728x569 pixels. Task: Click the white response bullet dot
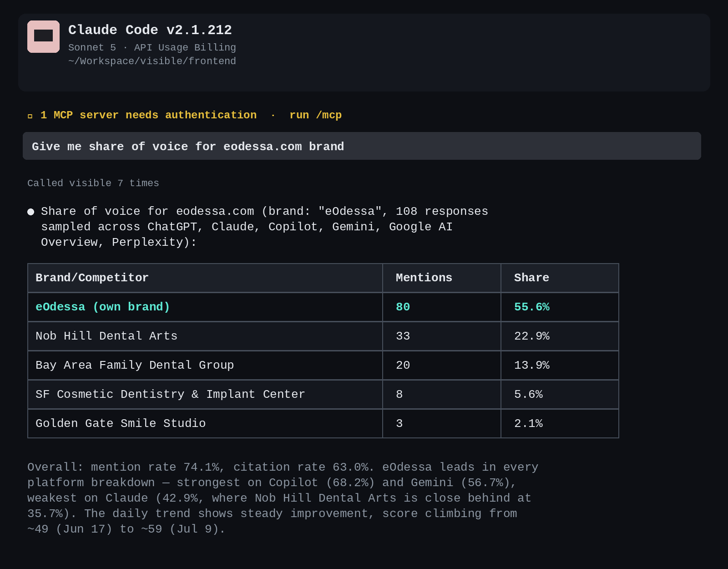tap(31, 212)
